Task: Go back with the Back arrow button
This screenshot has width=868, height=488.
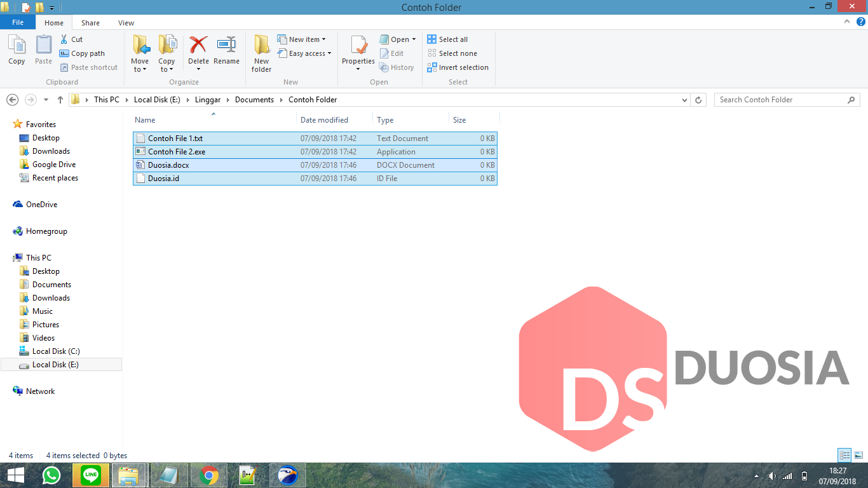Action: (12, 100)
